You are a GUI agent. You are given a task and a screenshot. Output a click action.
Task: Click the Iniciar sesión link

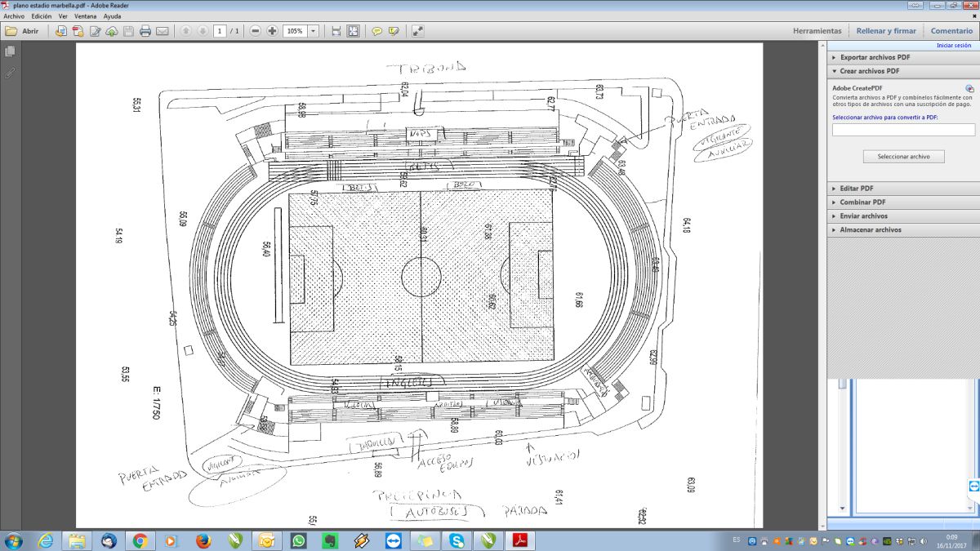(953, 46)
